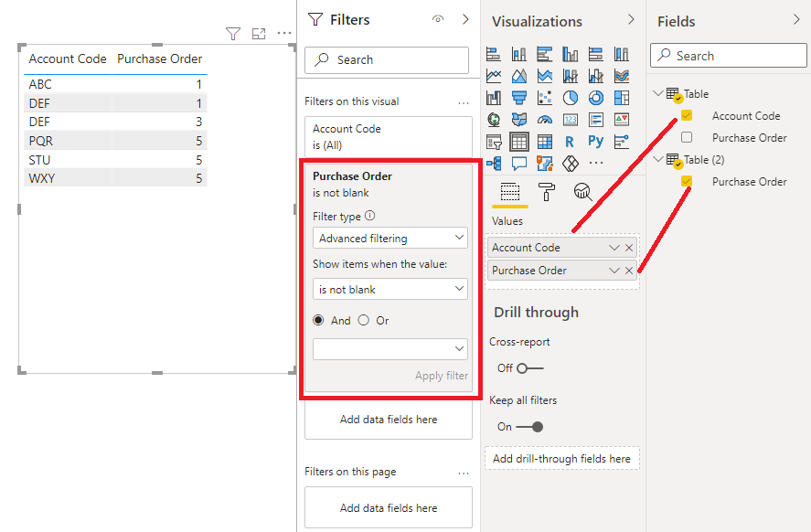Open Filters on this visual ellipsis menu
Image resolution: width=811 pixels, height=532 pixels.
pos(464,103)
